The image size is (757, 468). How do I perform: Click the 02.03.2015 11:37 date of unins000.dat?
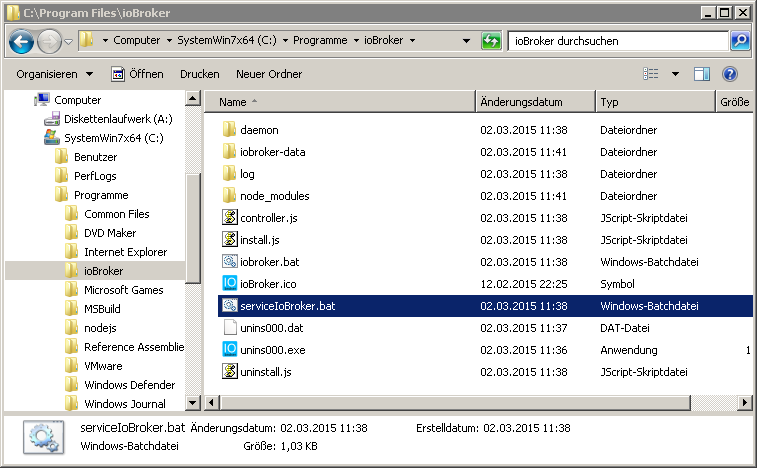(x=523, y=328)
